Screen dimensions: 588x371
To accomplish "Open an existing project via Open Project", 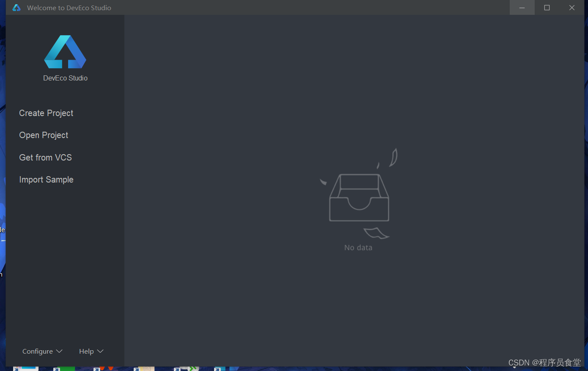I will click(x=44, y=135).
